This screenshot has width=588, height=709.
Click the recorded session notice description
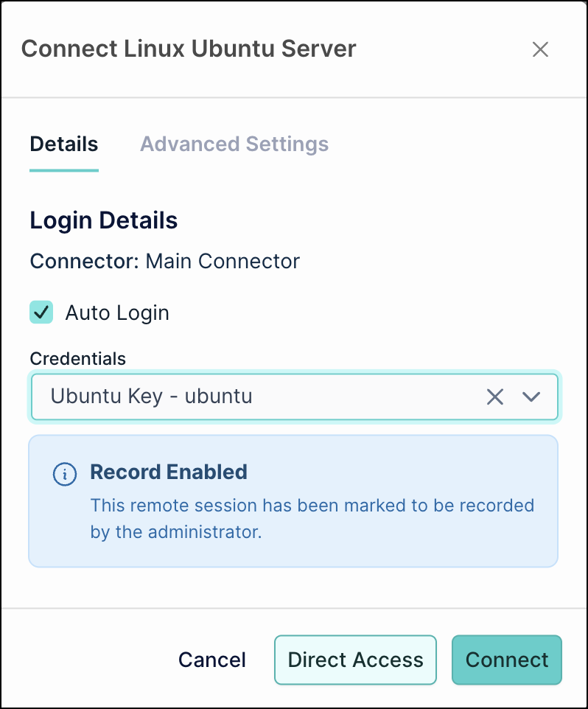pyautogui.click(x=312, y=519)
